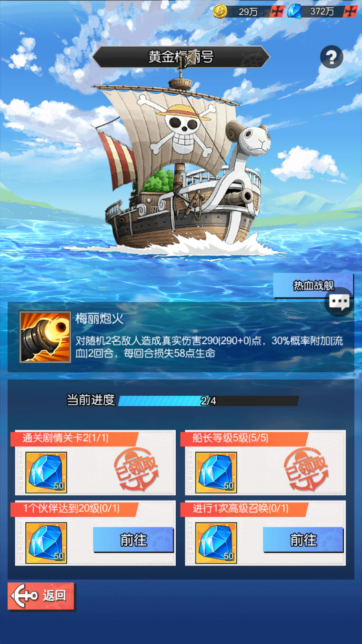Open the question mark help icon
This screenshot has height=644, width=362.
tap(332, 58)
